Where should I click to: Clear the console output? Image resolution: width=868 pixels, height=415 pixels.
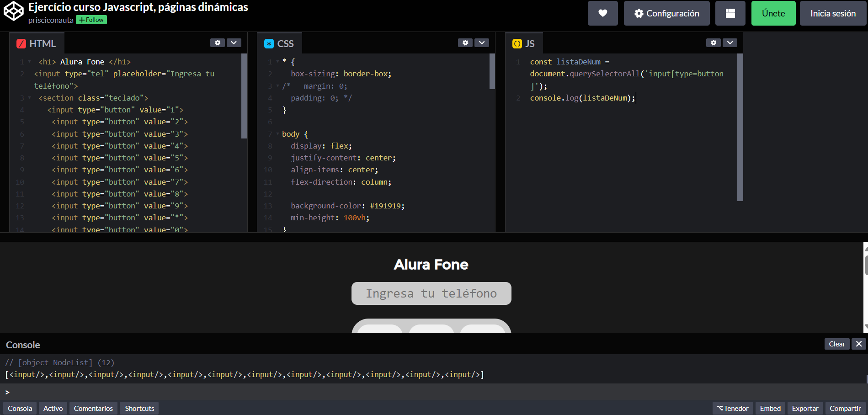click(837, 344)
